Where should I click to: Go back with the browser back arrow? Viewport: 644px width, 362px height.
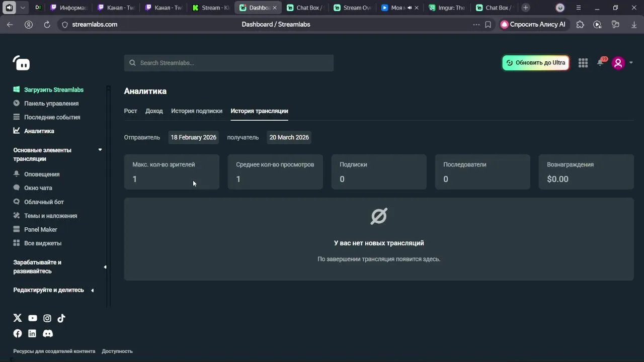tap(10, 24)
